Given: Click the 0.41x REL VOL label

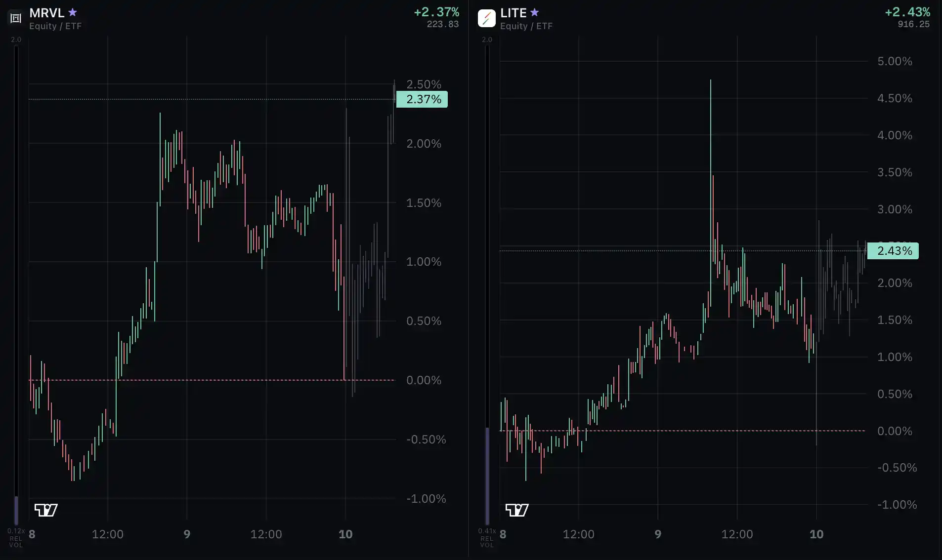Looking at the screenshot, I should [487, 538].
